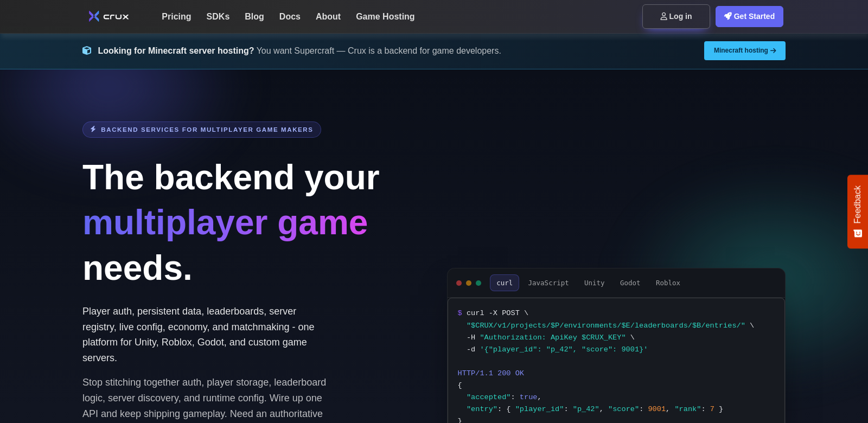Screen dimensions: 868x423
Task: Click the Minecraft hosting button
Action: click(745, 50)
